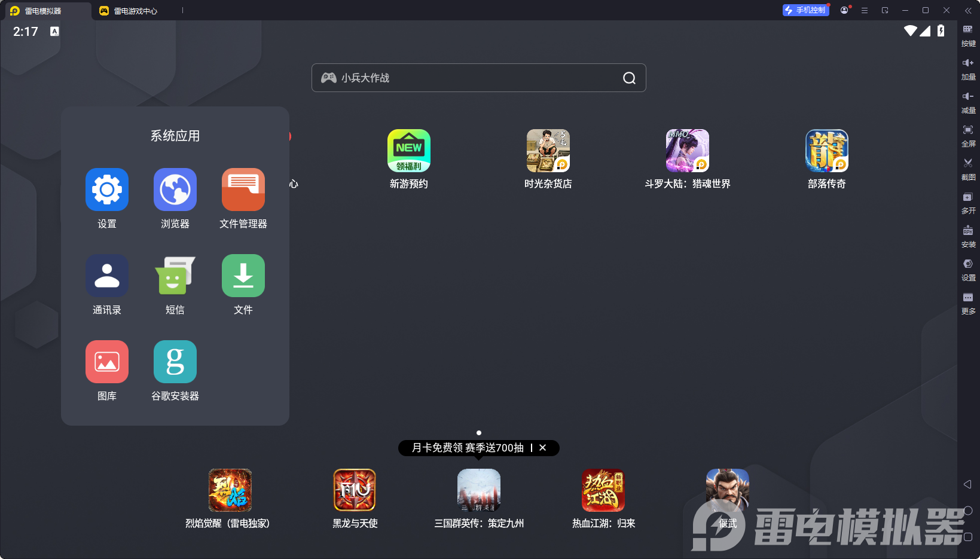Launch 斗罗大陆：猎魂世界 game
980x559 pixels.
(x=688, y=151)
